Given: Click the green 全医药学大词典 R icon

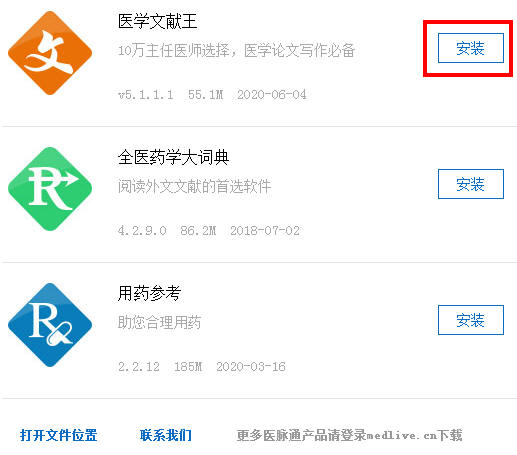Looking at the screenshot, I should pos(50,189).
